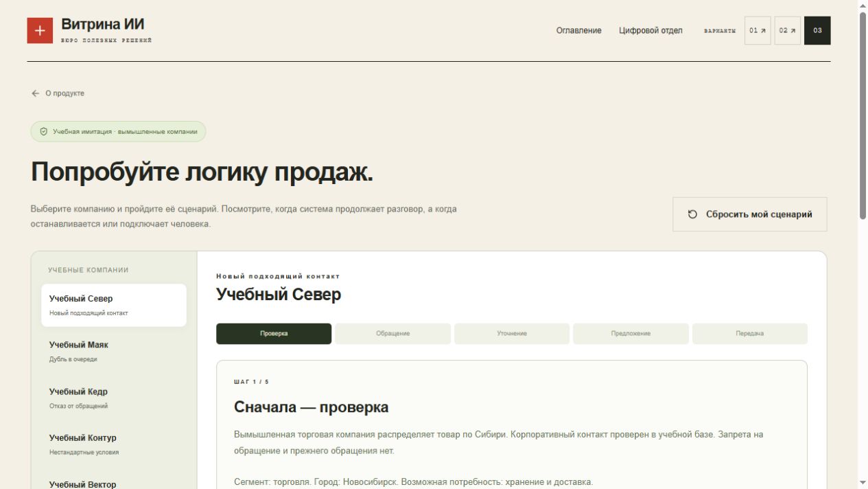868x489 pixels.
Task: Click the УЧЕБНЫЕ КОМПАНИИ sidebar heading
Action: pos(89,270)
